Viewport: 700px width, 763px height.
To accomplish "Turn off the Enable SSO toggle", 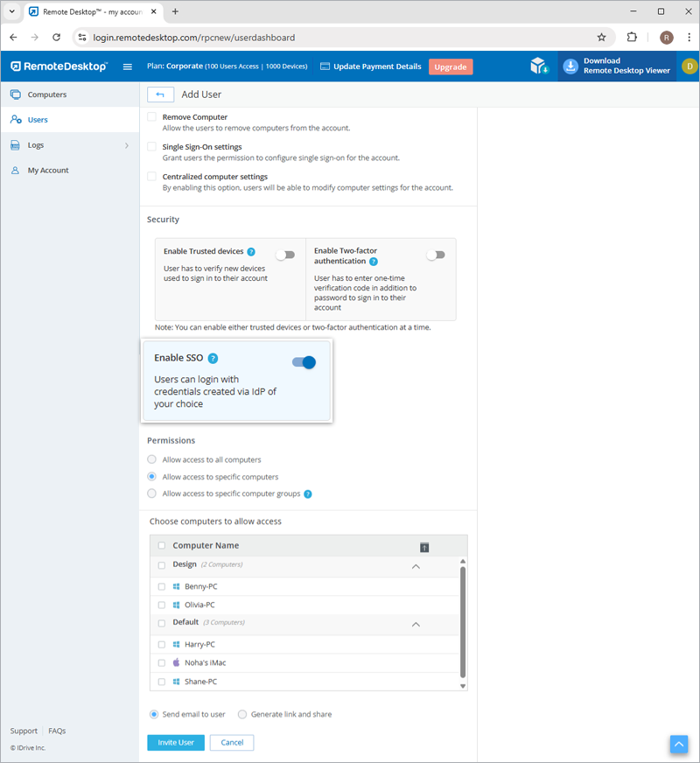I will tap(304, 362).
